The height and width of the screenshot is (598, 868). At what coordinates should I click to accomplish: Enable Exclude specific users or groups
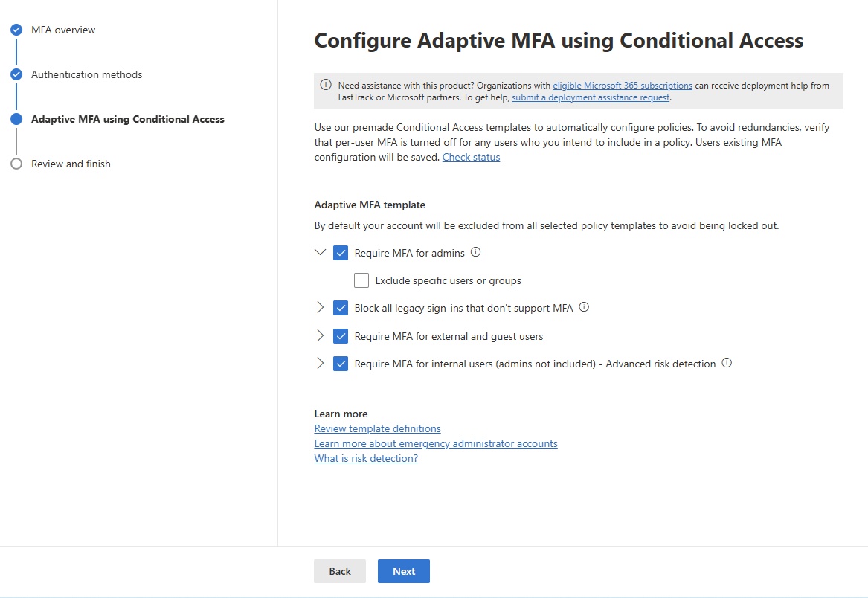(x=361, y=280)
